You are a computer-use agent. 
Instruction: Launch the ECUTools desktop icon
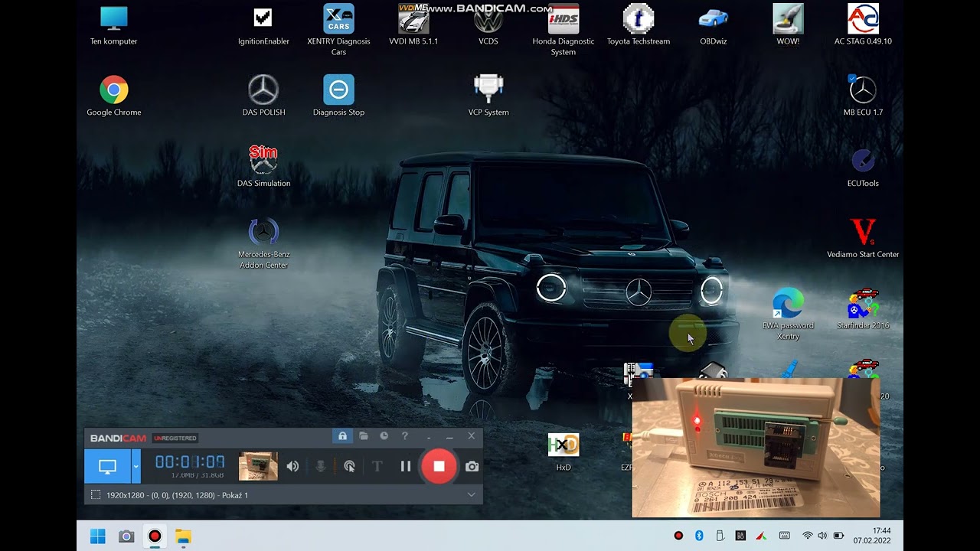pyautogui.click(x=863, y=168)
